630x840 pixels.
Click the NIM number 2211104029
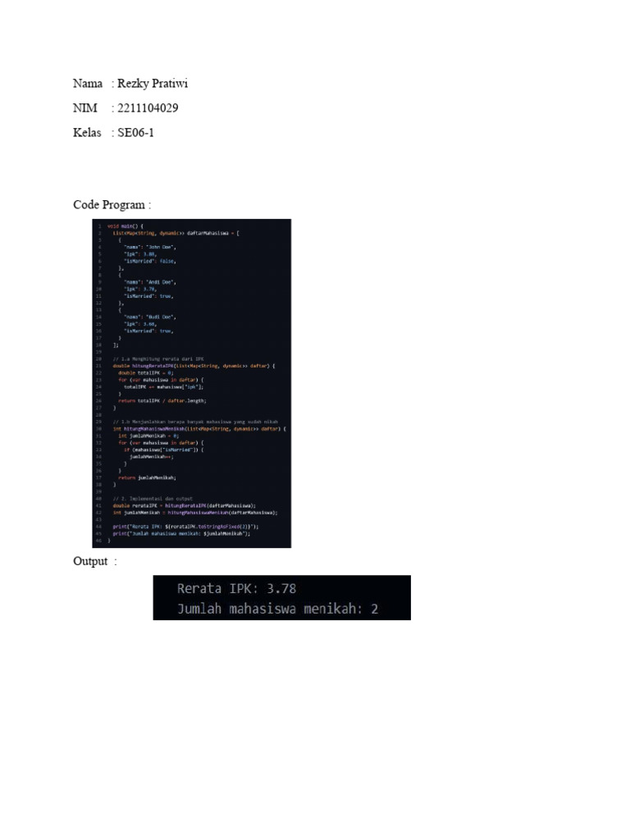[x=148, y=108]
